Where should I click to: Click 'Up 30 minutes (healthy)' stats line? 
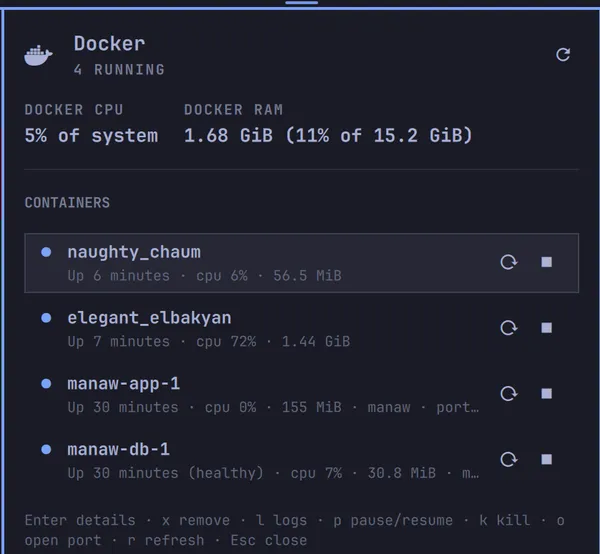pos(273,473)
